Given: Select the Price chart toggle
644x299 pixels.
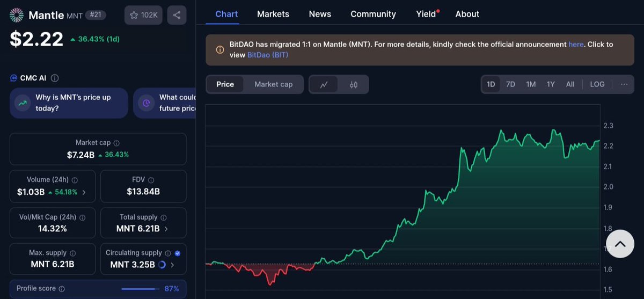Looking at the screenshot, I should coord(225,84).
